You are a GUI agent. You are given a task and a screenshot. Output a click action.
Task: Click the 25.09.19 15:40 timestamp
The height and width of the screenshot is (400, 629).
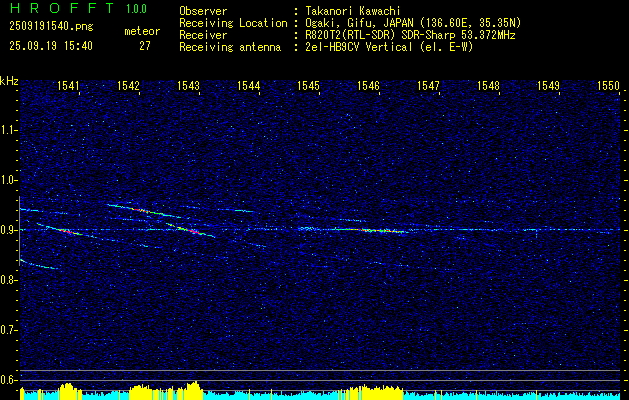(50, 45)
